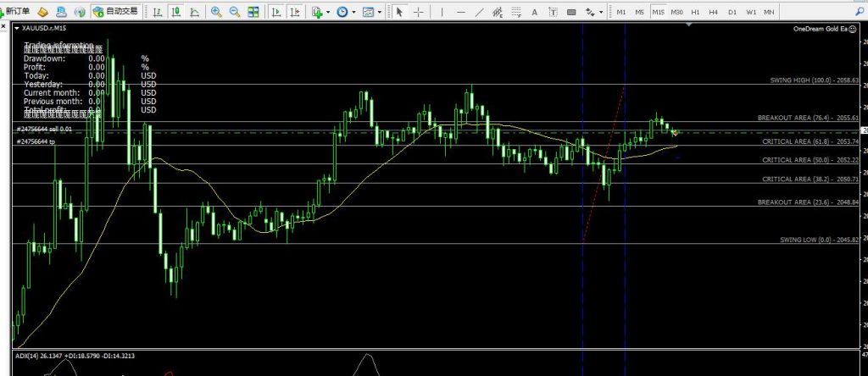
Task: Switch chart to line chart mode
Action: [x=196, y=12]
